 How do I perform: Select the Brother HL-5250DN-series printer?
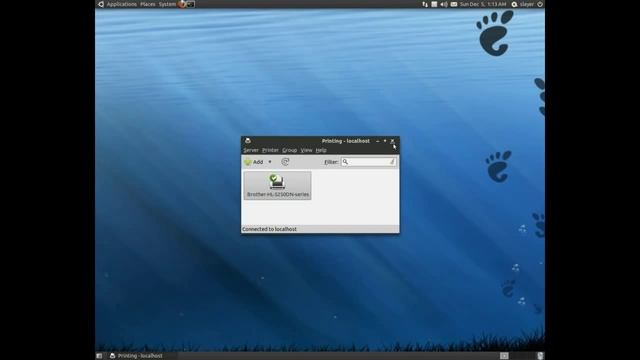[278, 185]
